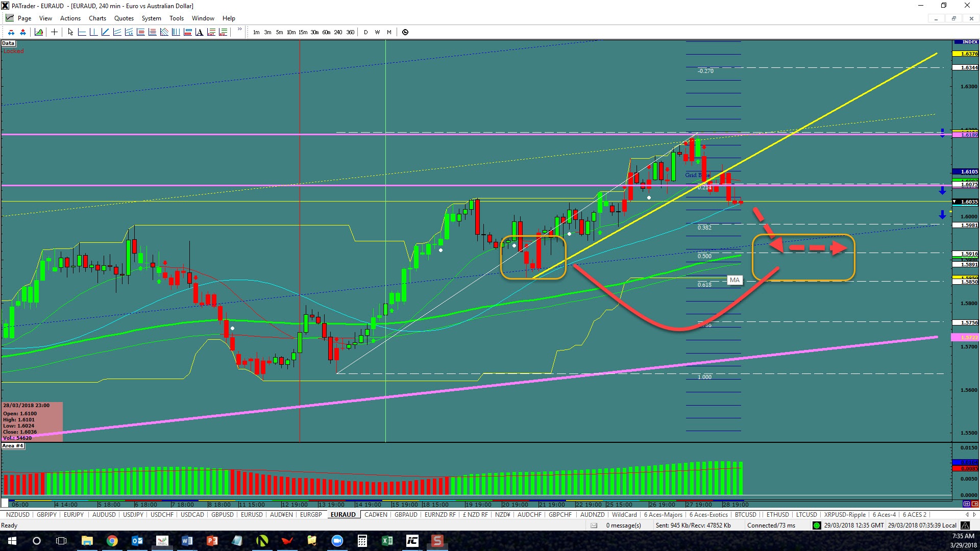Select the arrow pointer tool
Image resolution: width=980 pixels, height=551 pixels.
click(70, 32)
